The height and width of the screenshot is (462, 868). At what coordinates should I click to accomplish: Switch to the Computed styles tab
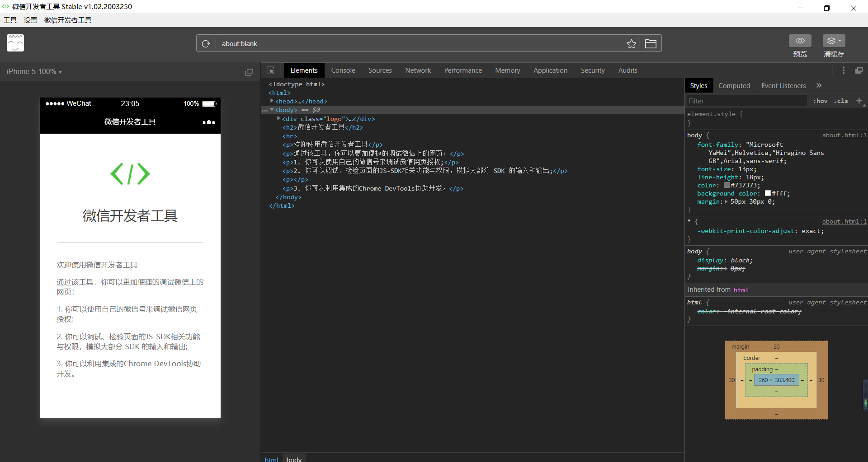734,86
